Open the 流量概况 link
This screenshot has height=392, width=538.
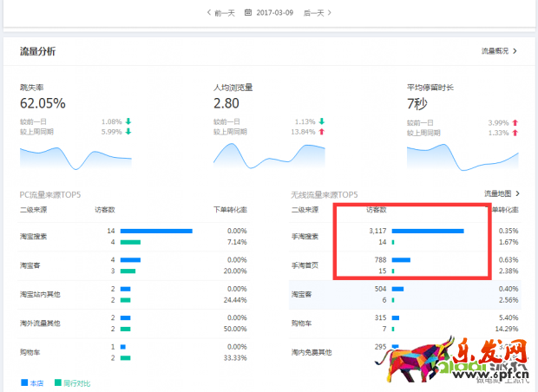[x=495, y=51]
